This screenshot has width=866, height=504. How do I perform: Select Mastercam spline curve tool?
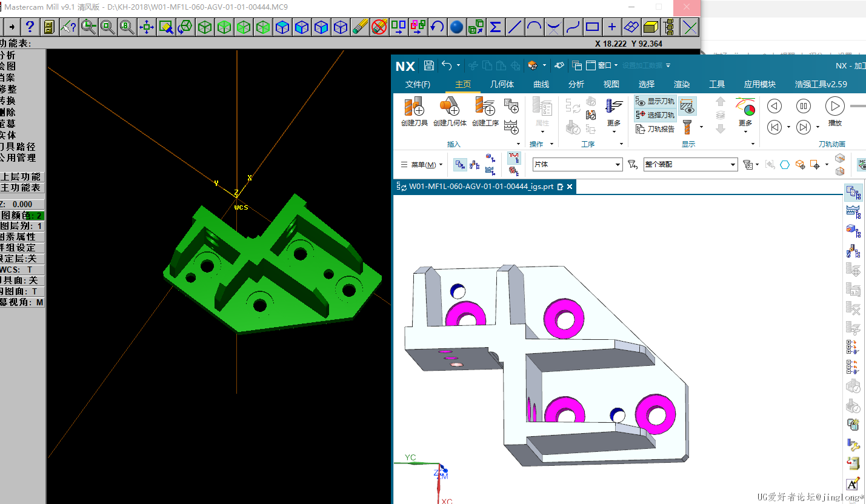(573, 27)
